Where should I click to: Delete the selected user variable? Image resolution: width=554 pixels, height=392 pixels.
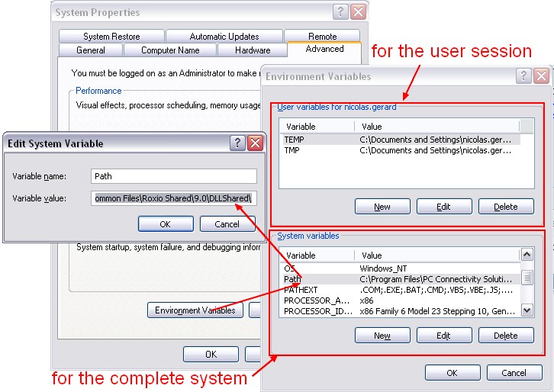point(505,207)
